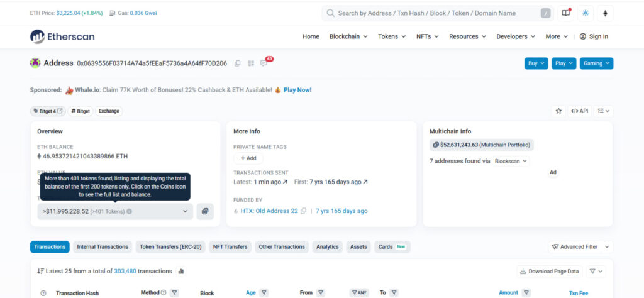The width and height of the screenshot is (644, 298).
Task: Click the help icon in table header
Action: point(43,293)
